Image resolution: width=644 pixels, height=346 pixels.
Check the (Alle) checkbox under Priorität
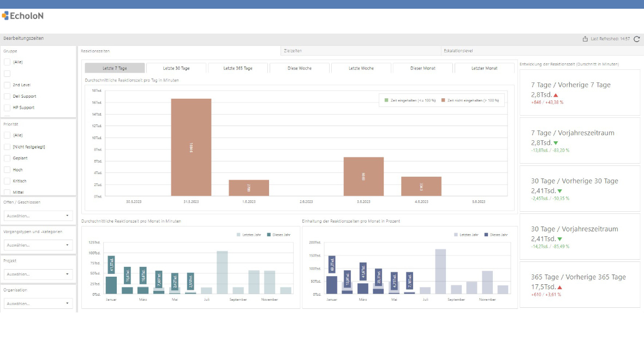[7, 135]
